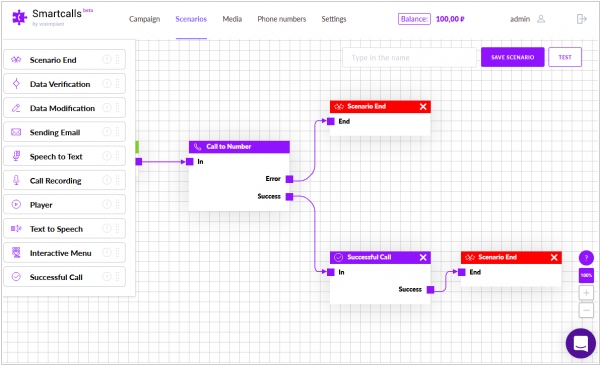
Task: Open the Phone numbers tab
Action: (282, 19)
